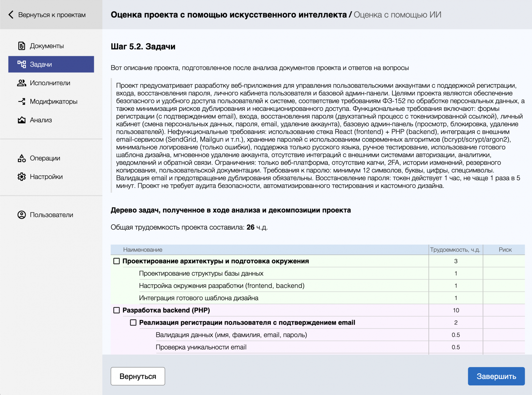Click the 'Трудоемкость, ч.д.' column header

455,250
